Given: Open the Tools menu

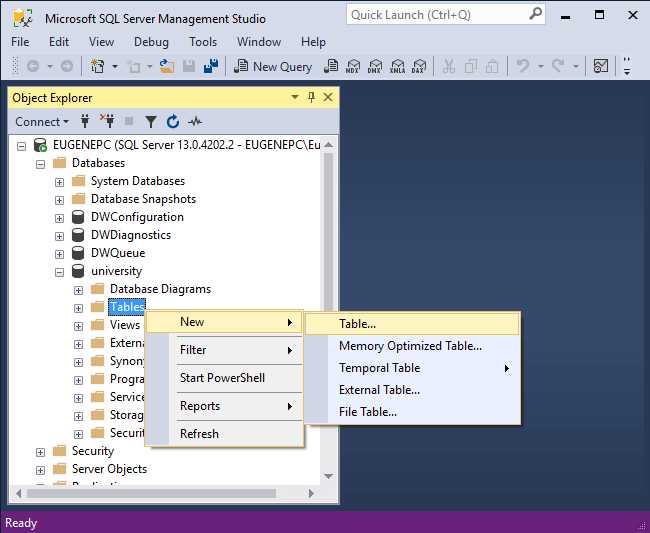Looking at the screenshot, I should coord(203,42).
